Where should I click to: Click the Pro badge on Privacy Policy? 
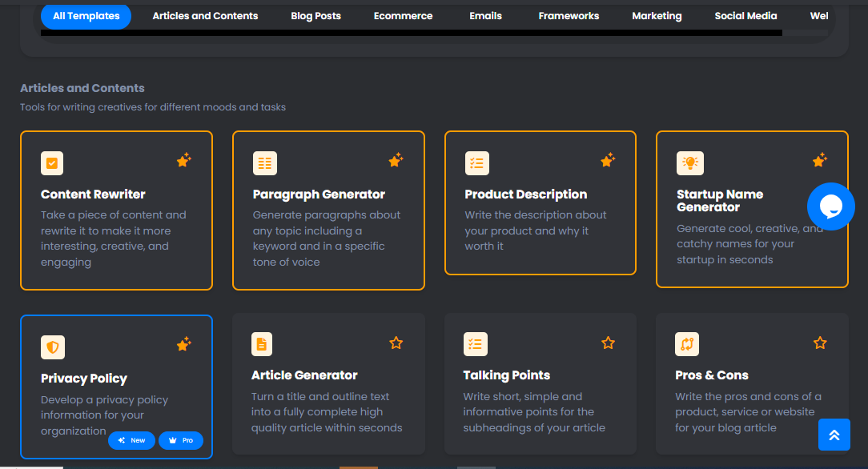tap(181, 440)
